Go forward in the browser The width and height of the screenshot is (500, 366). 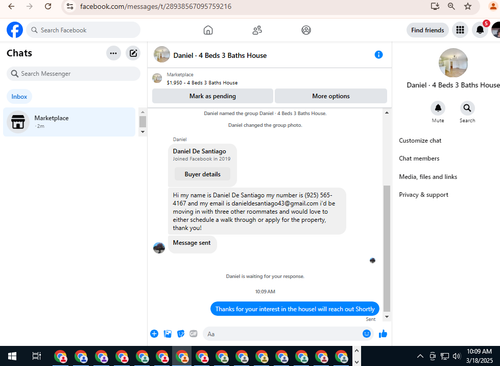point(29,6)
